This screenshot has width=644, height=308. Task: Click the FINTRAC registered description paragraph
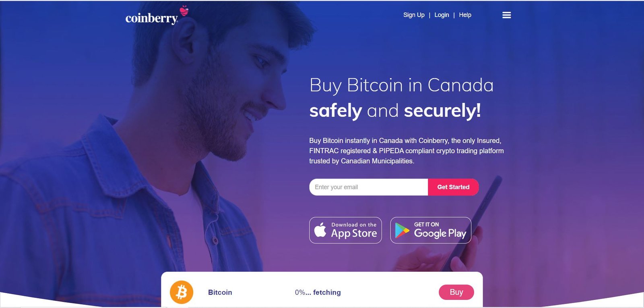click(407, 151)
